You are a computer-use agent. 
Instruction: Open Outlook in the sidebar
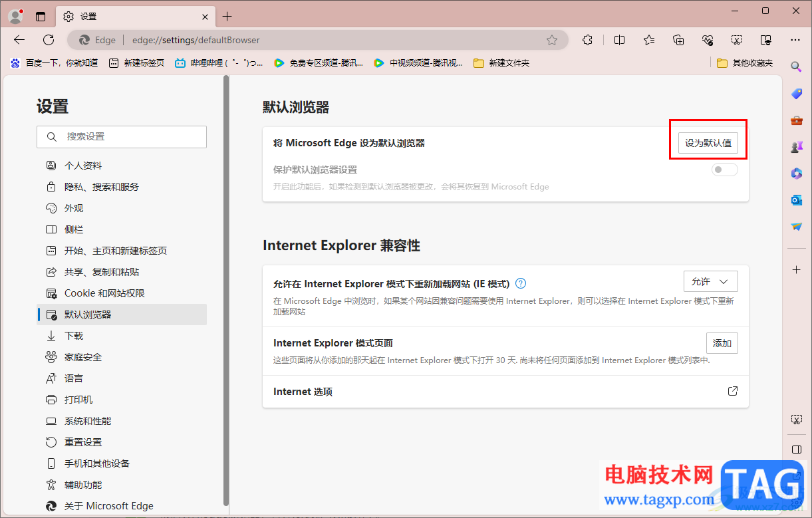796,200
